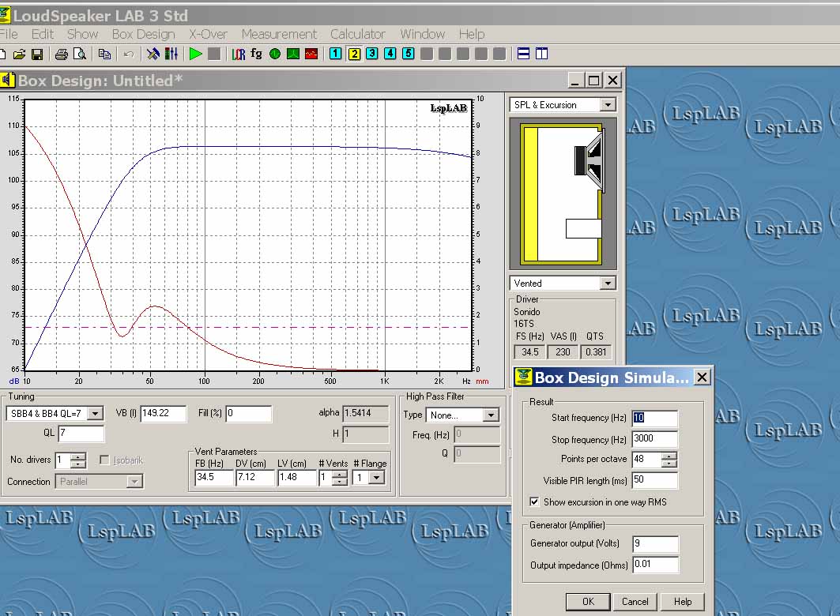Click the OK button in simulation dialog
Screen dimensions: 840x616
(x=588, y=601)
